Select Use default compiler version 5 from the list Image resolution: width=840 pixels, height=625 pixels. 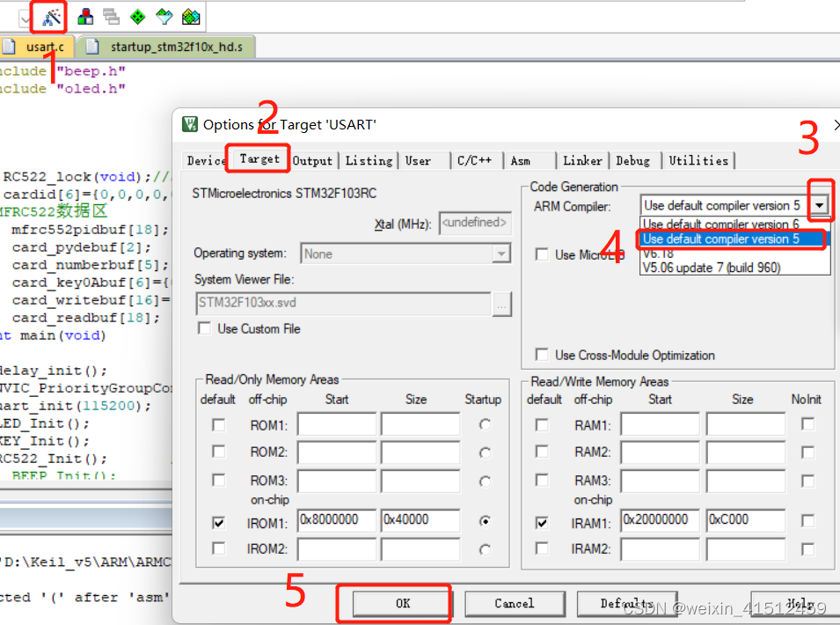coord(721,239)
